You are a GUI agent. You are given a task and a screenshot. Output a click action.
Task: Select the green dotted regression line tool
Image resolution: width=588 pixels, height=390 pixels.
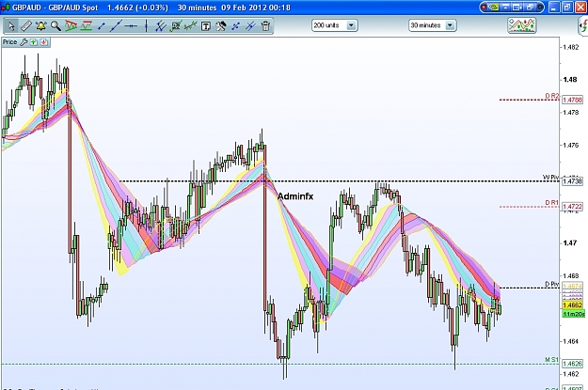(191, 26)
